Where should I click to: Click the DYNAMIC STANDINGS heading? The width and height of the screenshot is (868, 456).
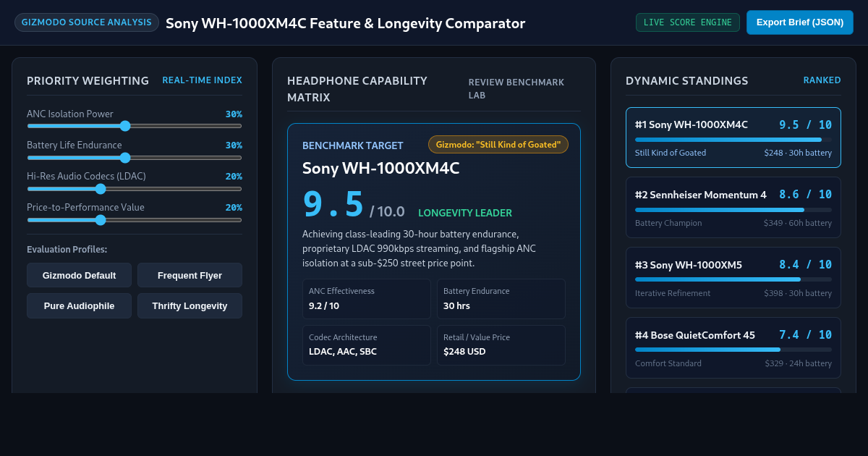[687, 81]
